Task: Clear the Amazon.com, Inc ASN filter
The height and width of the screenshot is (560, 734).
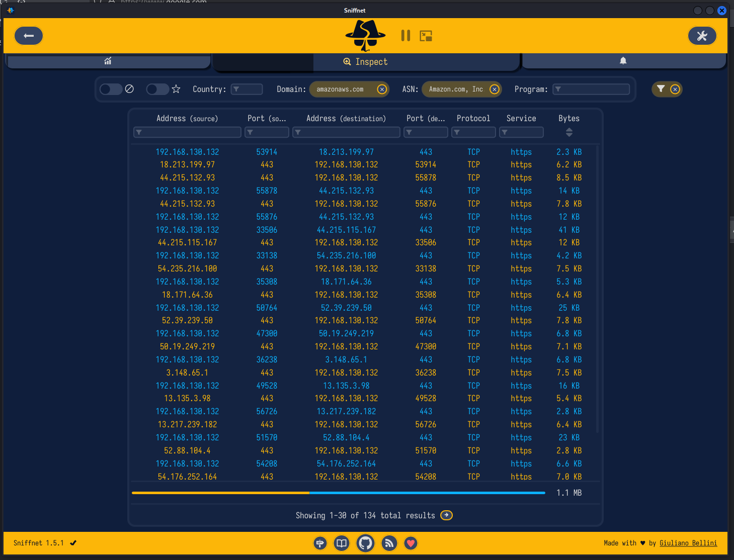Action: point(495,89)
